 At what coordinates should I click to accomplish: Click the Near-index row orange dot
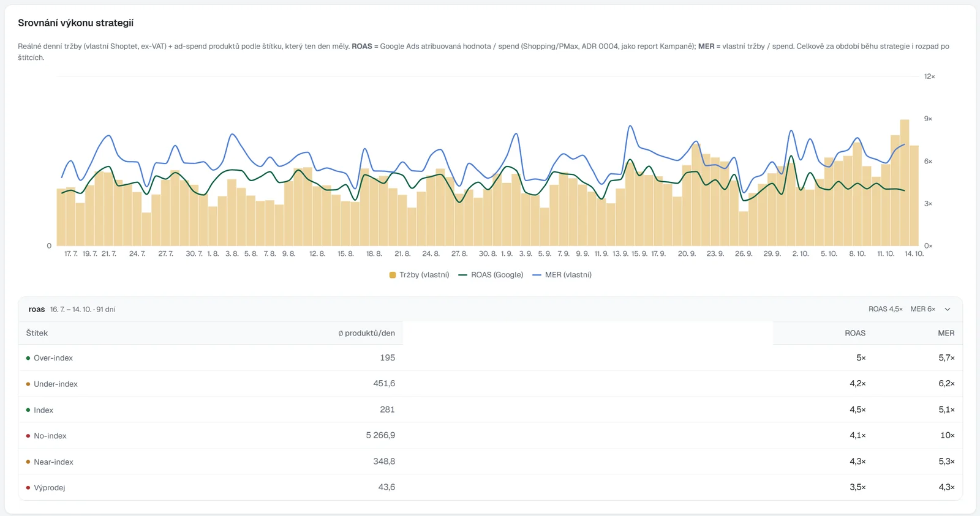pyautogui.click(x=28, y=462)
